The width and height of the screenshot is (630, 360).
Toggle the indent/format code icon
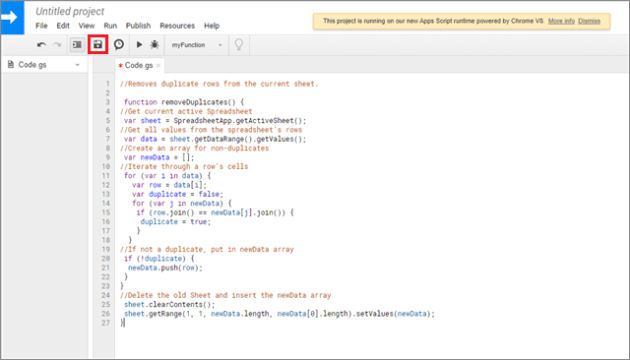(77, 45)
